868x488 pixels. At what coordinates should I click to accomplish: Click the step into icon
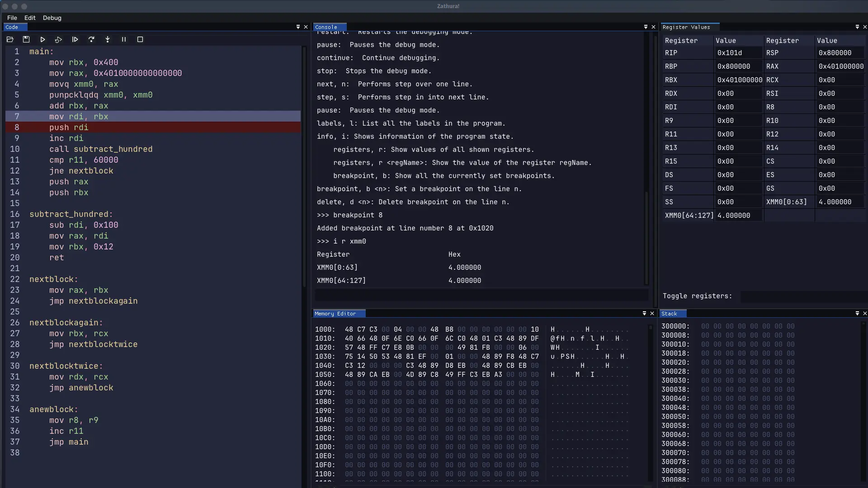(108, 40)
